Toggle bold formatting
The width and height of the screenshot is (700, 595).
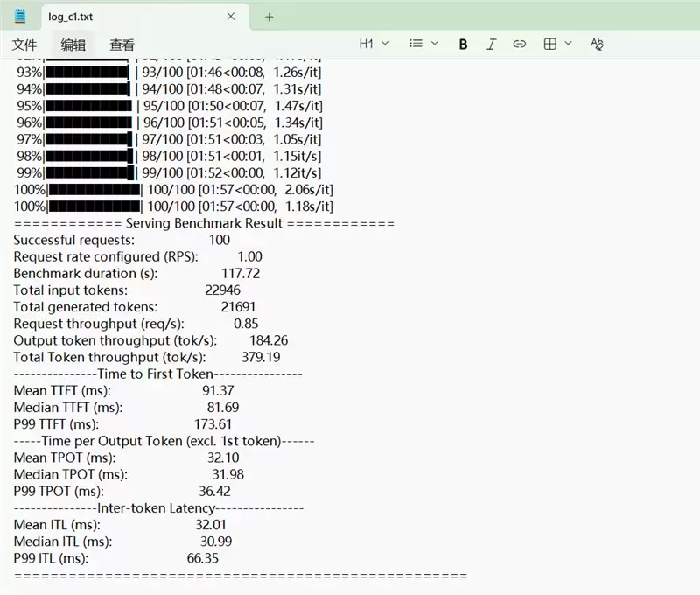[463, 44]
